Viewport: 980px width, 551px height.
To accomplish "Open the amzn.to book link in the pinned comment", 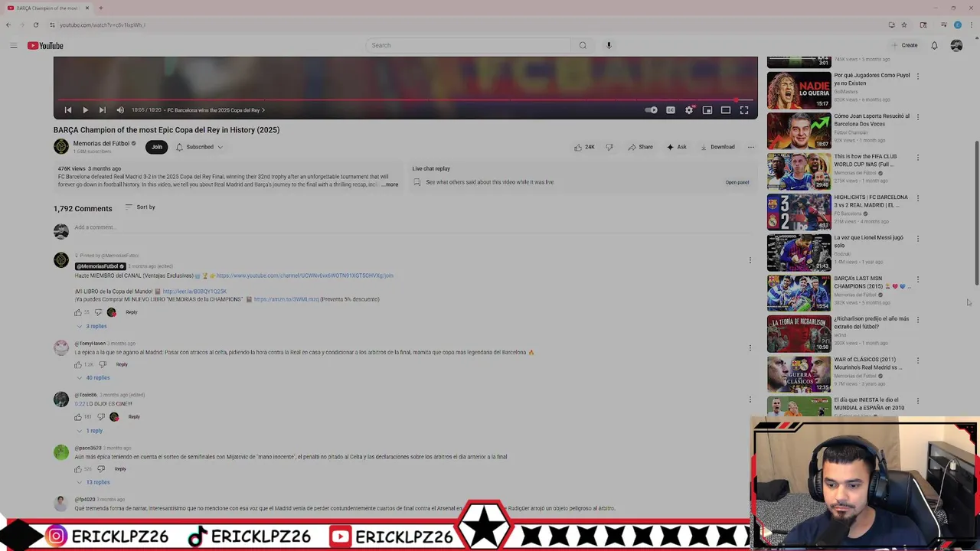I will pyautogui.click(x=286, y=299).
